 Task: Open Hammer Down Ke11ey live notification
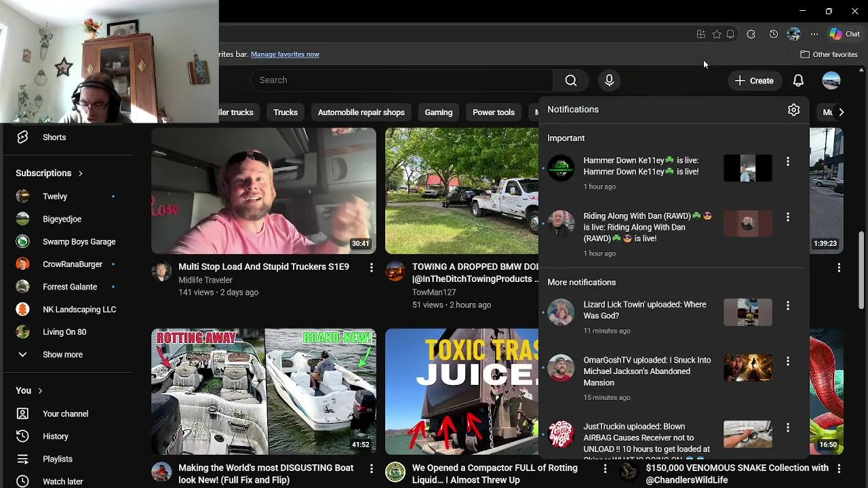[674, 174]
